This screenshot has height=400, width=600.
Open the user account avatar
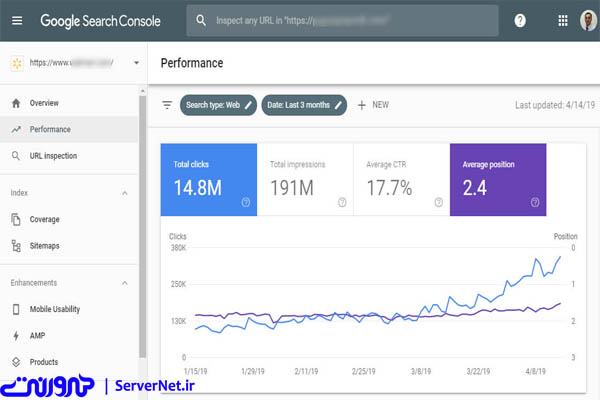(587, 20)
